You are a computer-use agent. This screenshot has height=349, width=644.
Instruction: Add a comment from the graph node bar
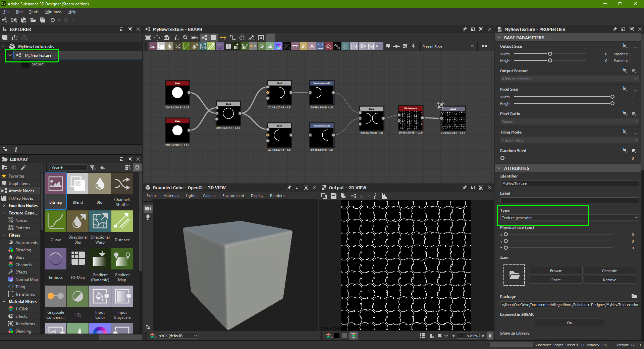click(388, 46)
